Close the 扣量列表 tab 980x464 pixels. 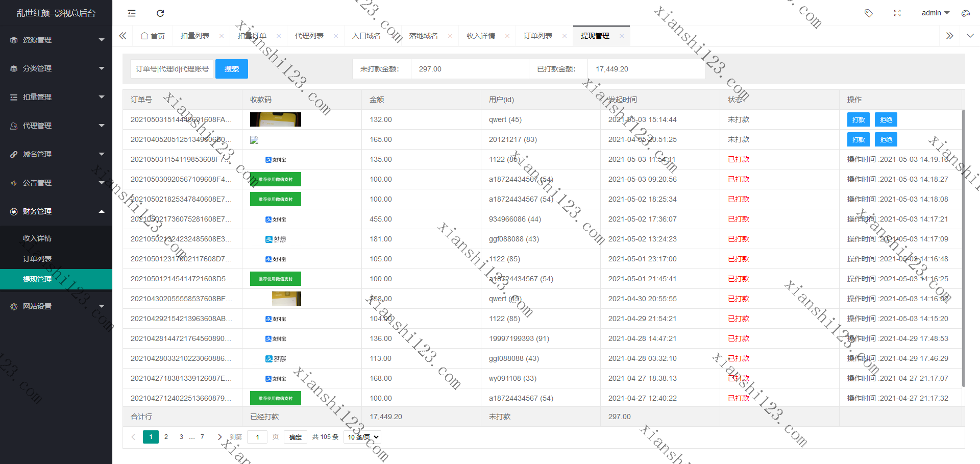(222, 36)
